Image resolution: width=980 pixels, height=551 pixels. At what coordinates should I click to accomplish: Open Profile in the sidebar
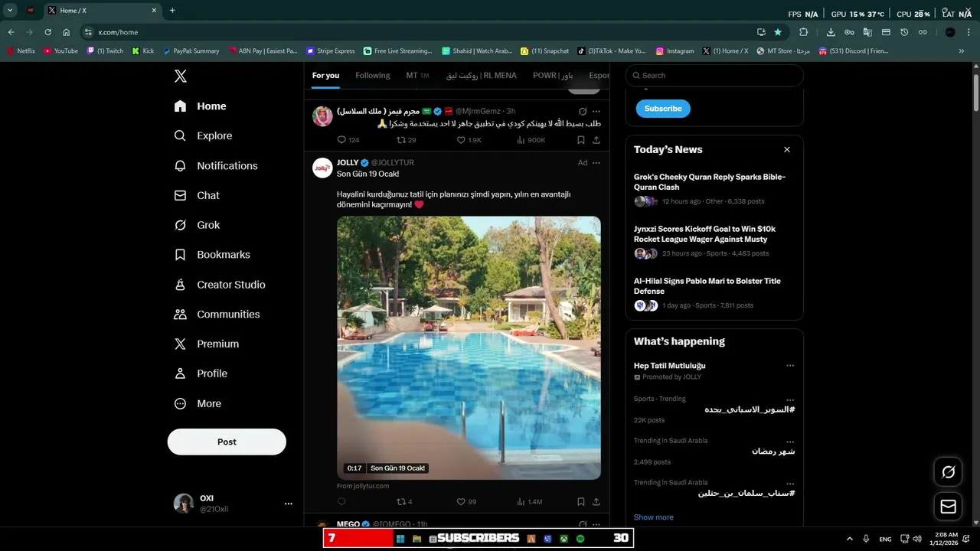[x=201, y=373]
